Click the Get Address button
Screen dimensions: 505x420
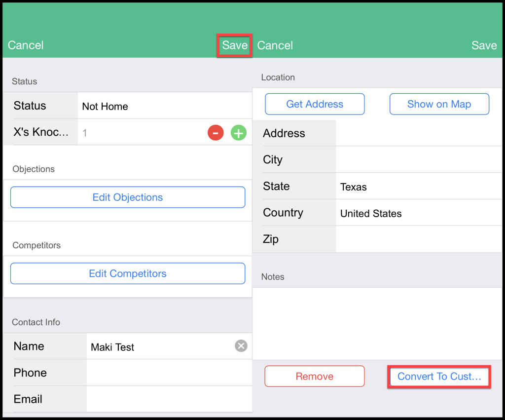tap(315, 104)
